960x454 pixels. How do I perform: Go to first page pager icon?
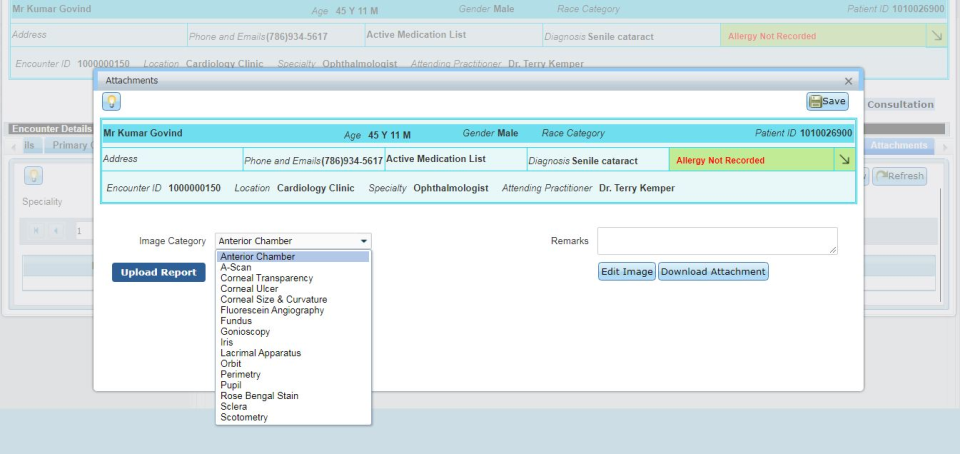click(37, 231)
